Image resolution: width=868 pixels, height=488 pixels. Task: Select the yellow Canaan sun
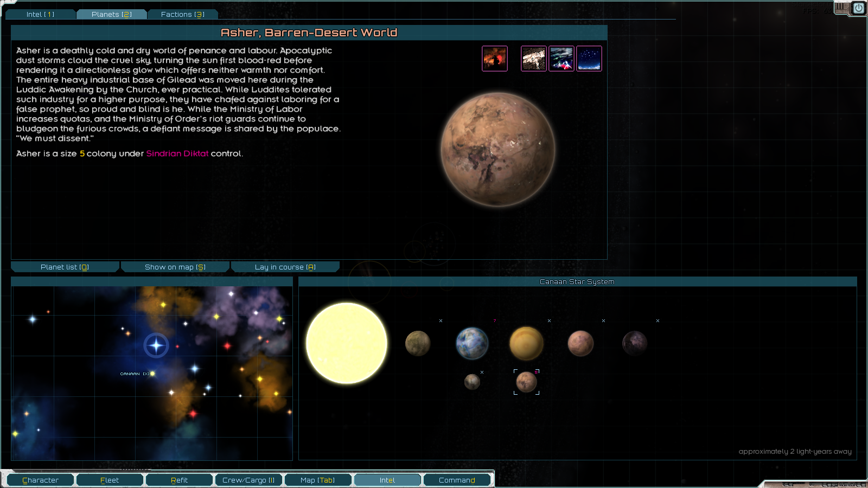347,343
